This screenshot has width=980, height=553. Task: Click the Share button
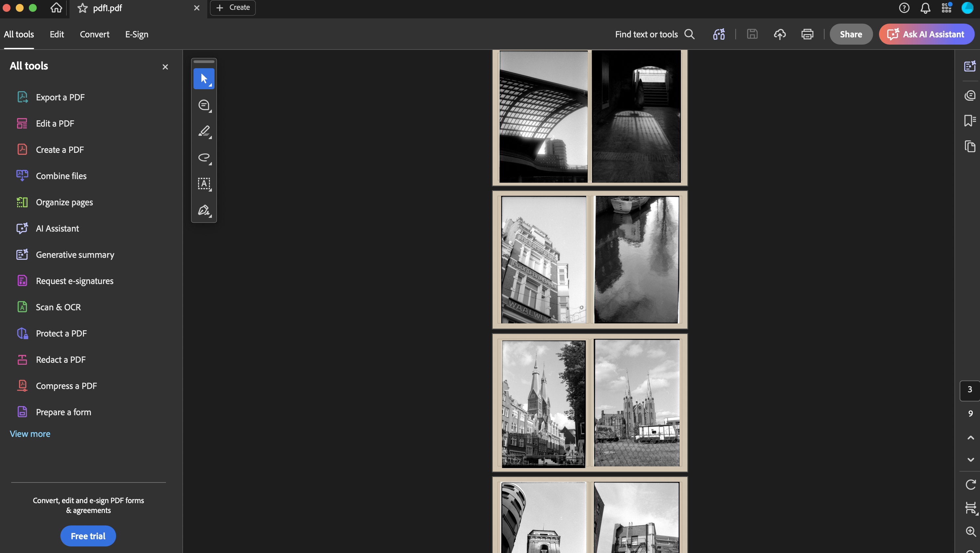pos(851,34)
